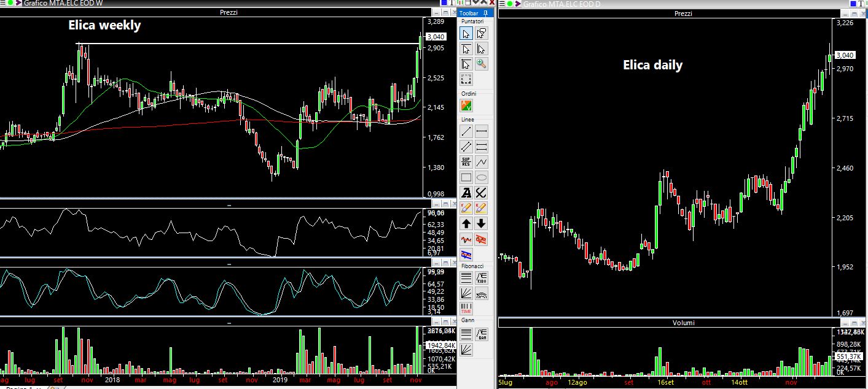Maximize the weekly Prezzi price panel
Viewport: 868px width, 389px height.
click(446, 12)
